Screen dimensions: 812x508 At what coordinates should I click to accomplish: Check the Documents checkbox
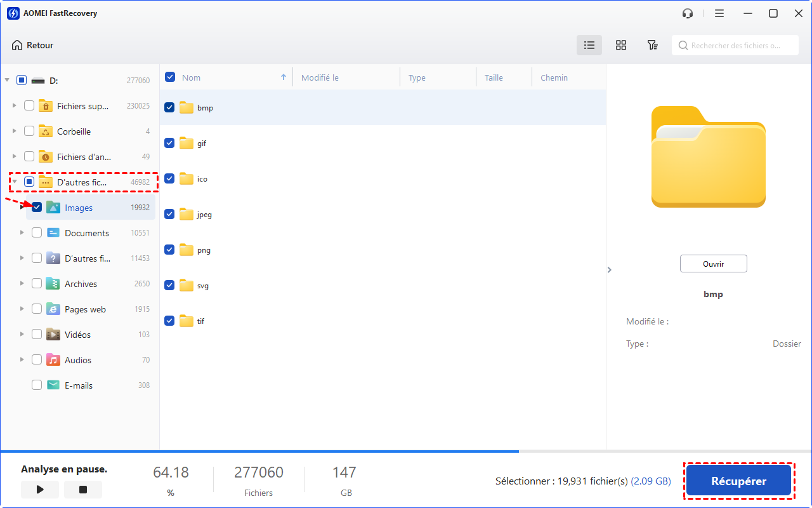[x=37, y=233]
